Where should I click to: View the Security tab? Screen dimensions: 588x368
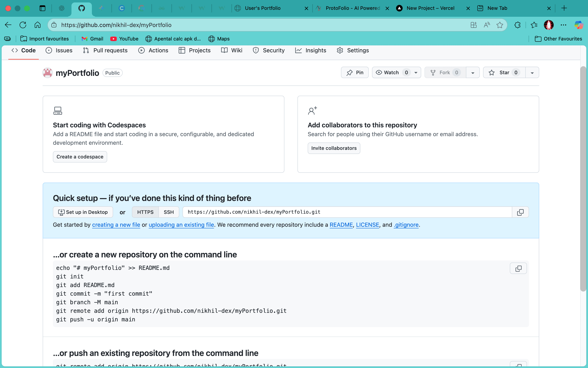coord(269,50)
